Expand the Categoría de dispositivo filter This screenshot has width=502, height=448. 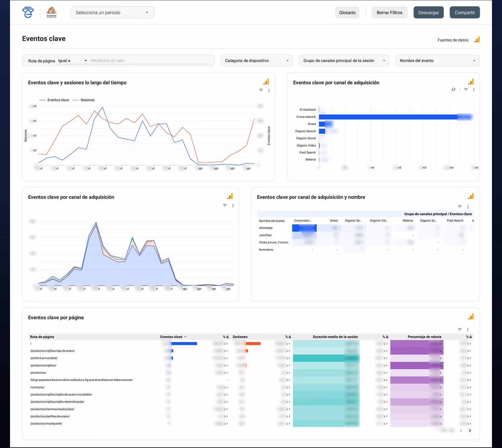[257, 61]
